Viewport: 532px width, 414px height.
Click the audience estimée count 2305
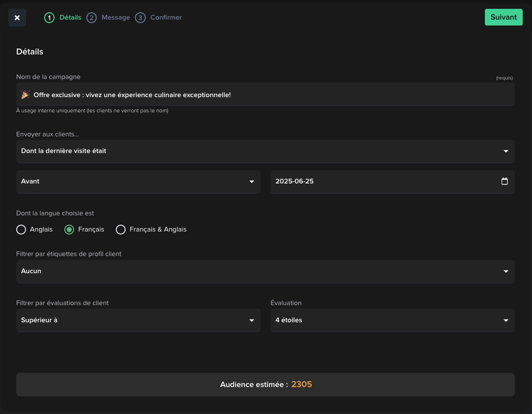301,385
